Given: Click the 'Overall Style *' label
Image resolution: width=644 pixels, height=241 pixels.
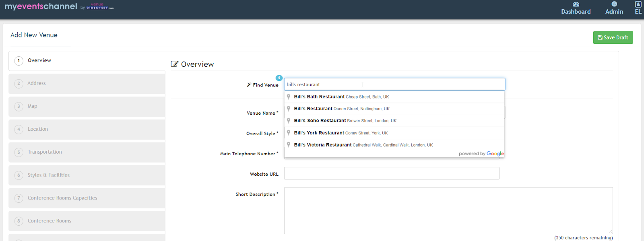Looking at the screenshot, I should 262,134.
